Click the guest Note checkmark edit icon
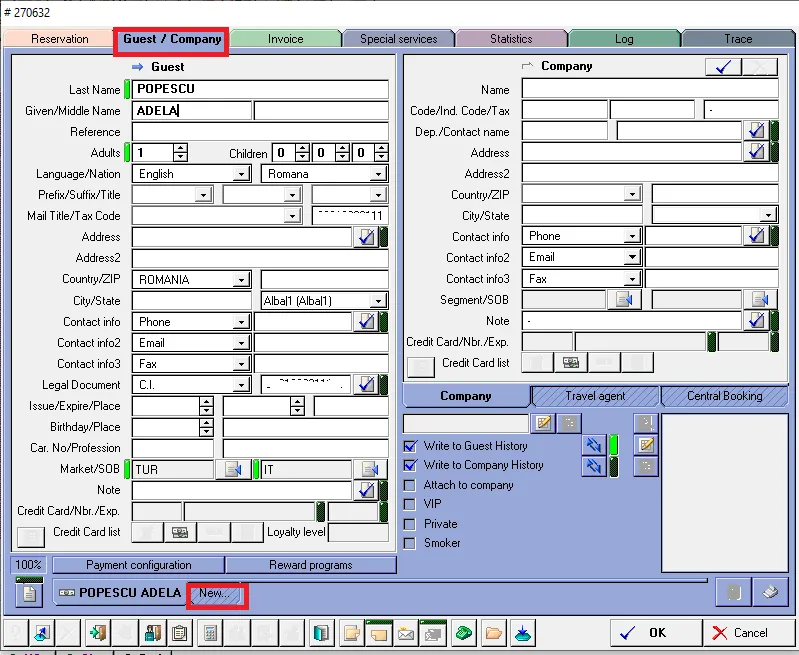 point(366,490)
